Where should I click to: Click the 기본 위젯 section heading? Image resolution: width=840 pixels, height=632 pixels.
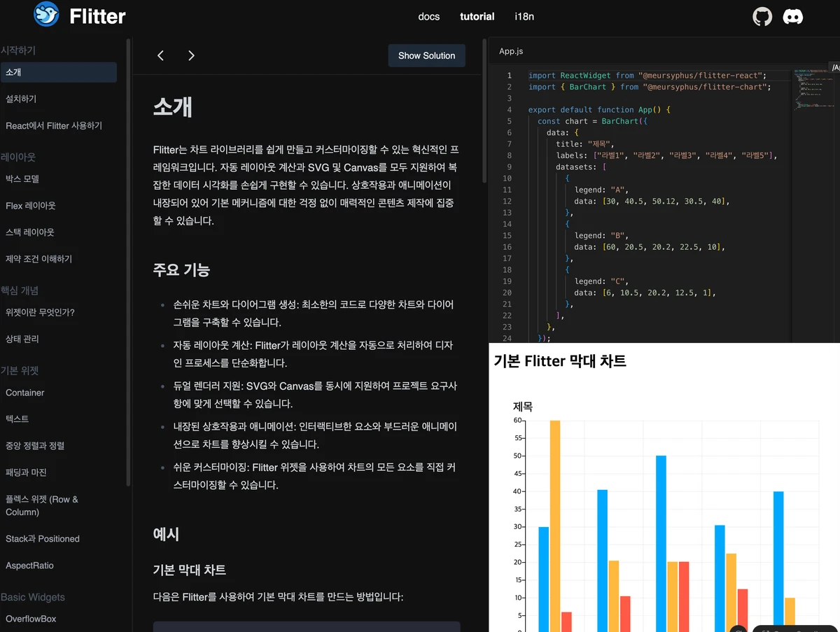click(20, 370)
